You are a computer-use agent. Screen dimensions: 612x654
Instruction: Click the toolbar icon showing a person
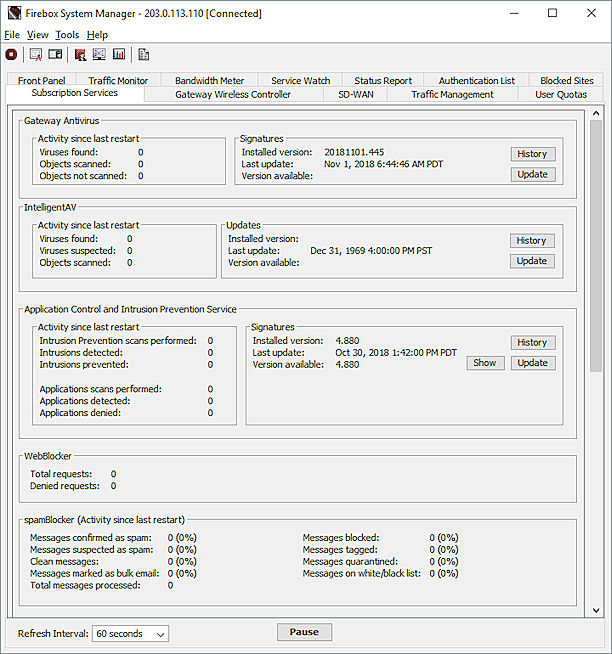pyautogui.click(x=80, y=55)
